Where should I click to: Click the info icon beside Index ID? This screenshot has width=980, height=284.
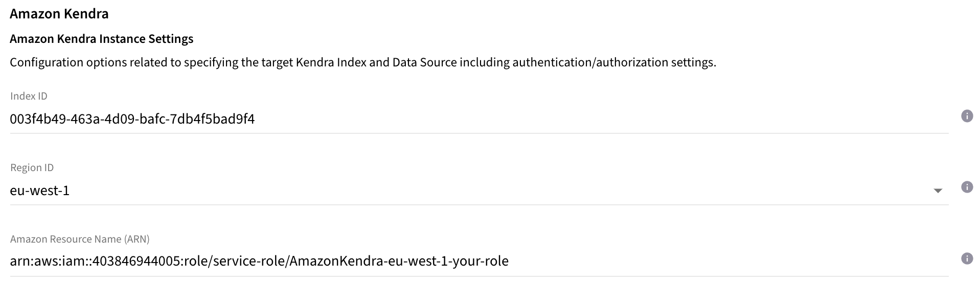[967, 116]
